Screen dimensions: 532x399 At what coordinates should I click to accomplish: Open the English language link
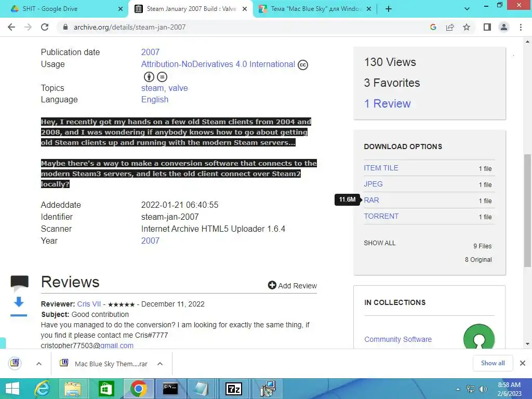click(x=155, y=100)
